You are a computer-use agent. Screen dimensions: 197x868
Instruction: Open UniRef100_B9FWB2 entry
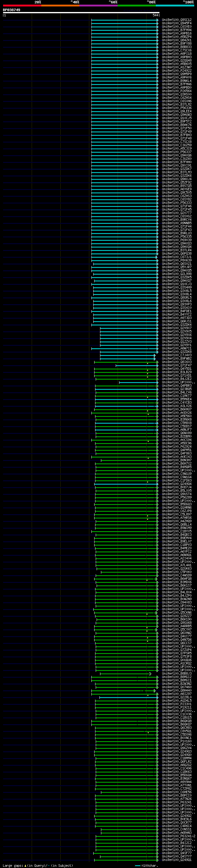(176, 358)
